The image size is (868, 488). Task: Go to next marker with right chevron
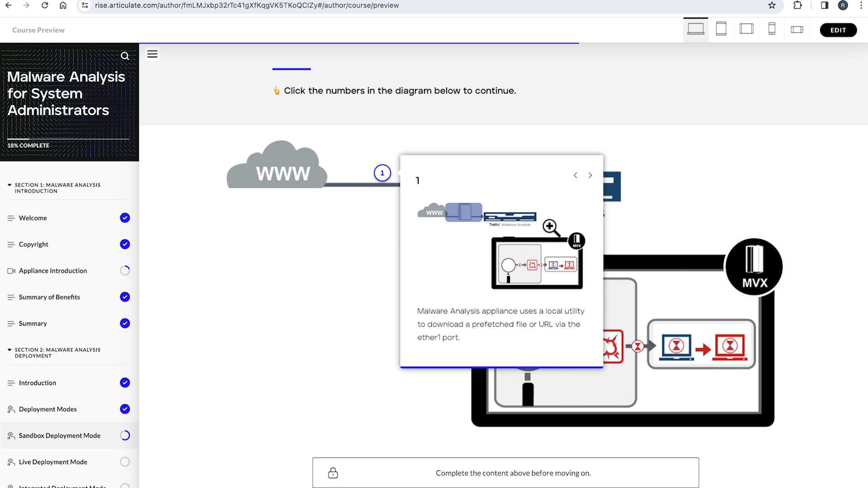point(590,175)
